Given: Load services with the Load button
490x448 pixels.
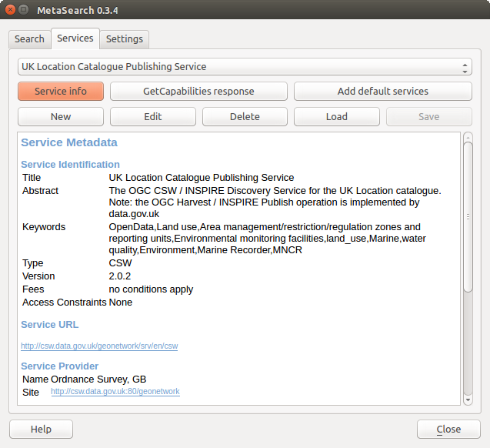Looking at the screenshot, I should 336,116.
